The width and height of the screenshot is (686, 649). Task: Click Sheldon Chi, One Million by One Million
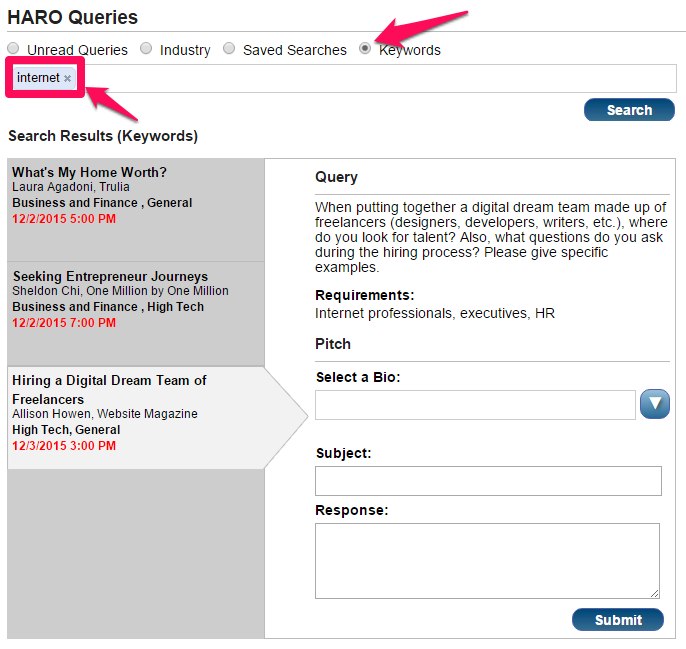[120, 291]
